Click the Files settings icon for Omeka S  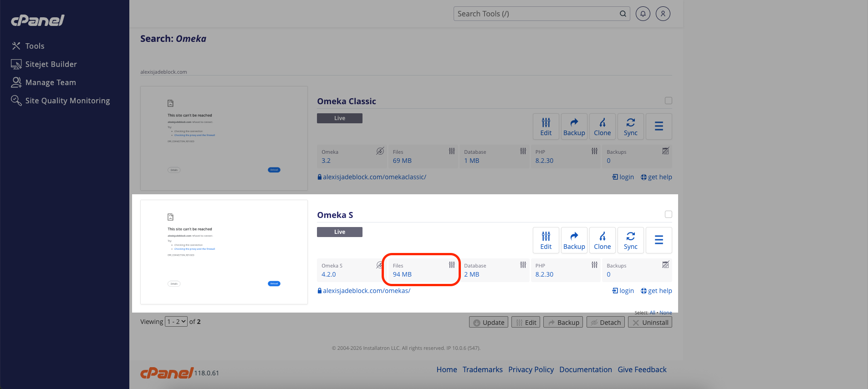pyautogui.click(x=452, y=265)
